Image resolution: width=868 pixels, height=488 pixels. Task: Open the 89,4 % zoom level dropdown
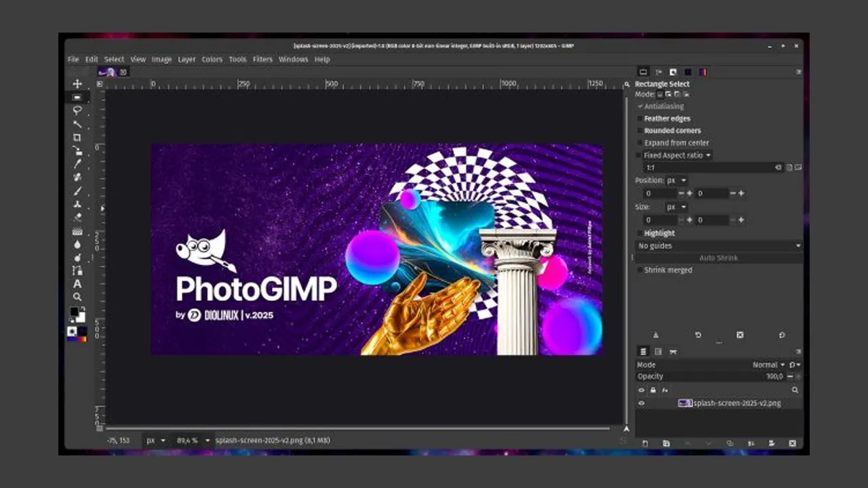pyautogui.click(x=193, y=441)
